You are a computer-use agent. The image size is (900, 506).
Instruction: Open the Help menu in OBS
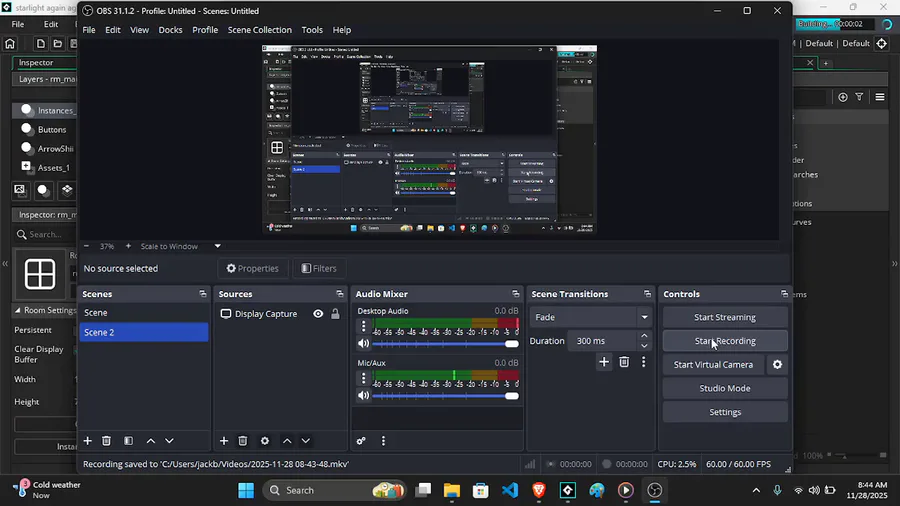[342, 30]
